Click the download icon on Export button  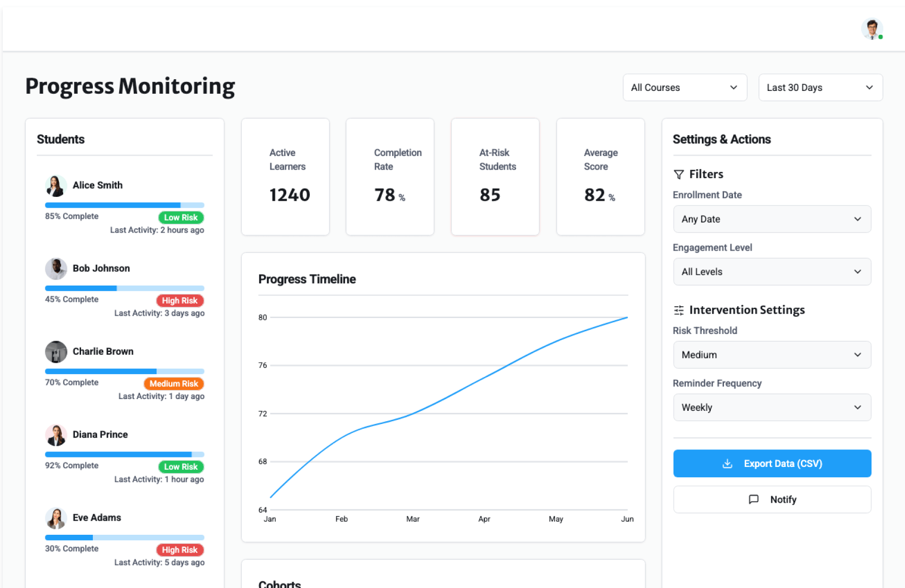pos(727,464)
